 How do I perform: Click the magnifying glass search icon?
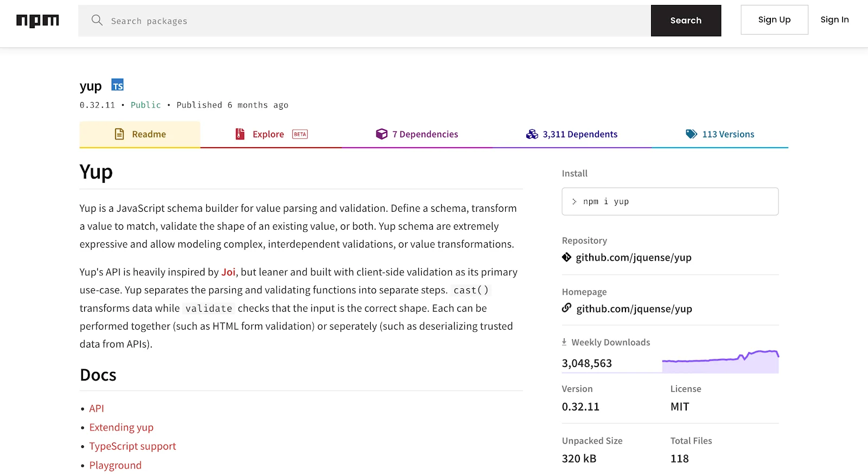pyautogui.click(x=97, y=20)
